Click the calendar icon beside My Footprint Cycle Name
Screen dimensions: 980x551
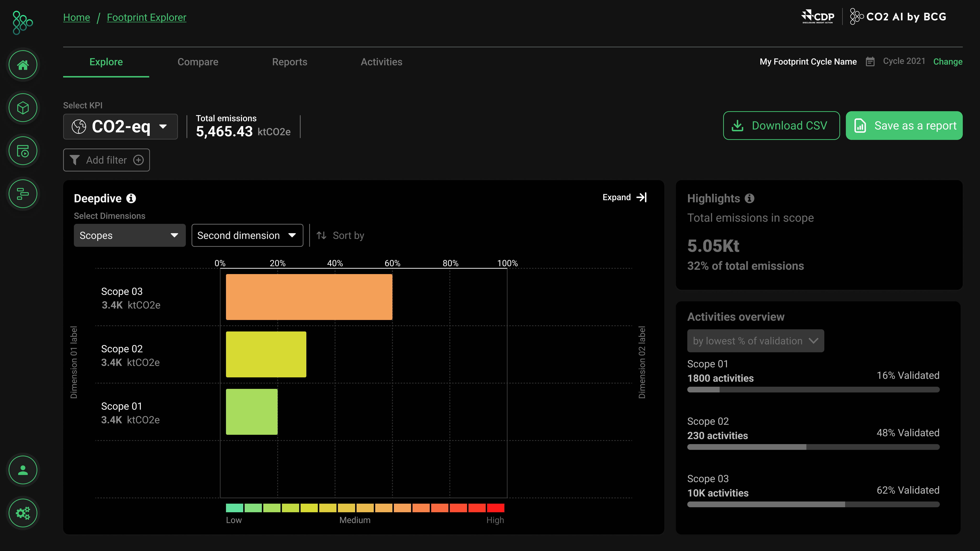(870, 61)
